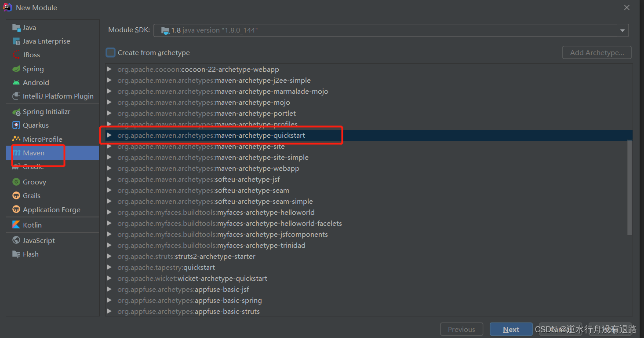Viewport: 644px width, 338px height.
Task: Click the Quarkus icon
Action: (x=16, y=125)
